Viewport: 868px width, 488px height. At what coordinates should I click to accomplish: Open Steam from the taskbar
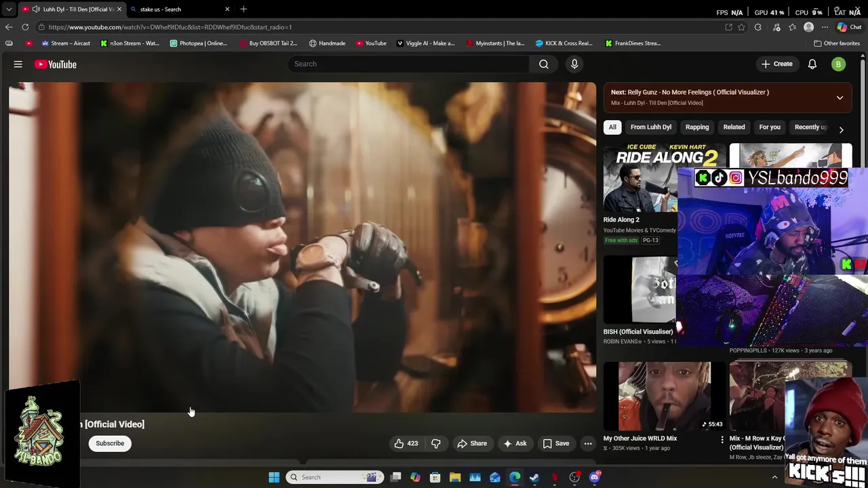pyautogui.click(x=534, y=477)
